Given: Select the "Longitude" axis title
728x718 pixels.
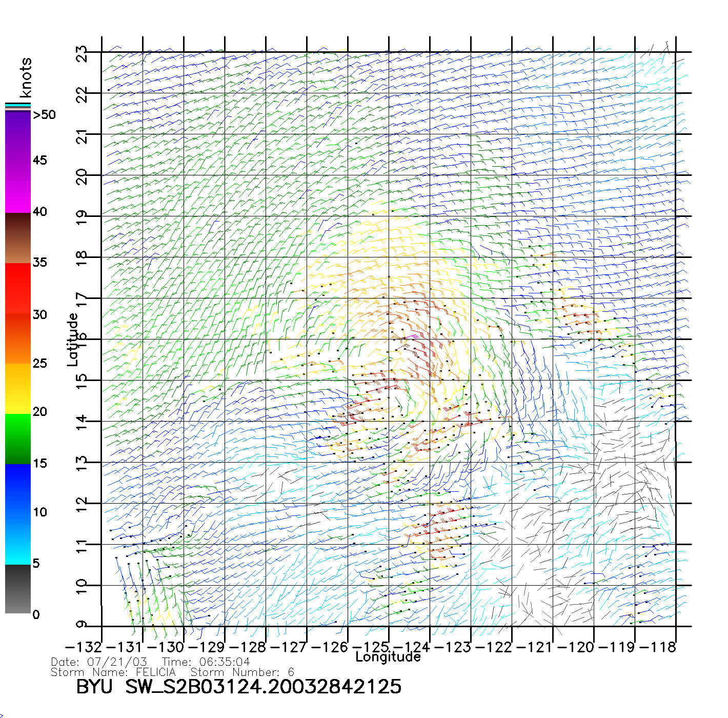Looking at the screenshot, I should [x=388, y=657].
